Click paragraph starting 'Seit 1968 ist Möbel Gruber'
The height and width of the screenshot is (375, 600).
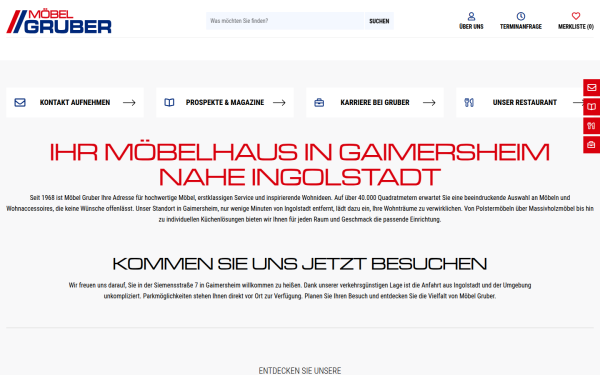click(x=300, y=209)
